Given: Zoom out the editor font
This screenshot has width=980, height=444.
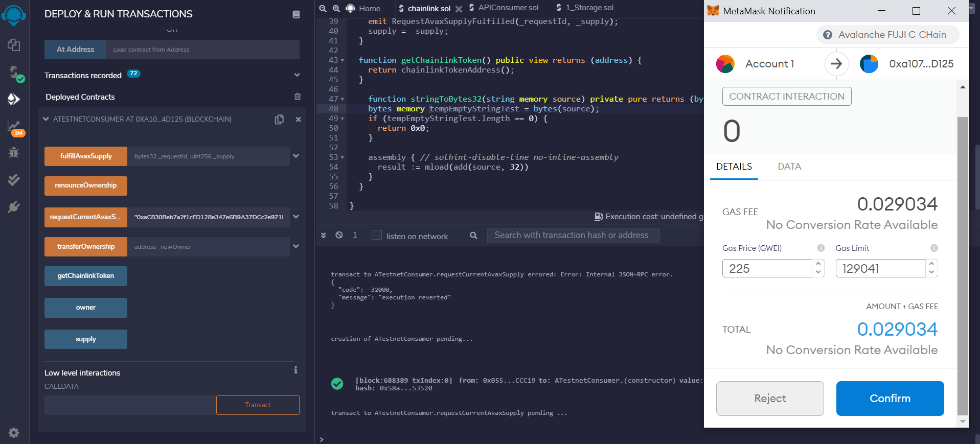Looking at the screenshot, I should pos(323,8).
